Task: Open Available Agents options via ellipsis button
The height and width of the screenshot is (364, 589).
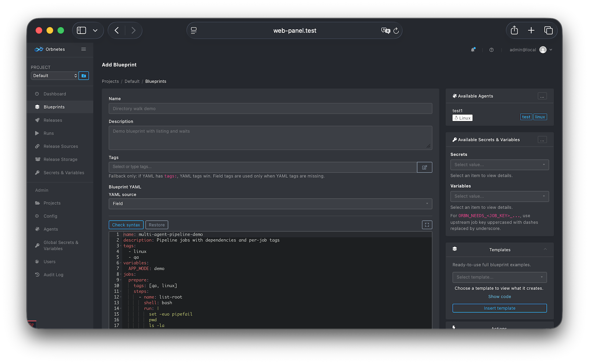Action: (x=542, y=96)
